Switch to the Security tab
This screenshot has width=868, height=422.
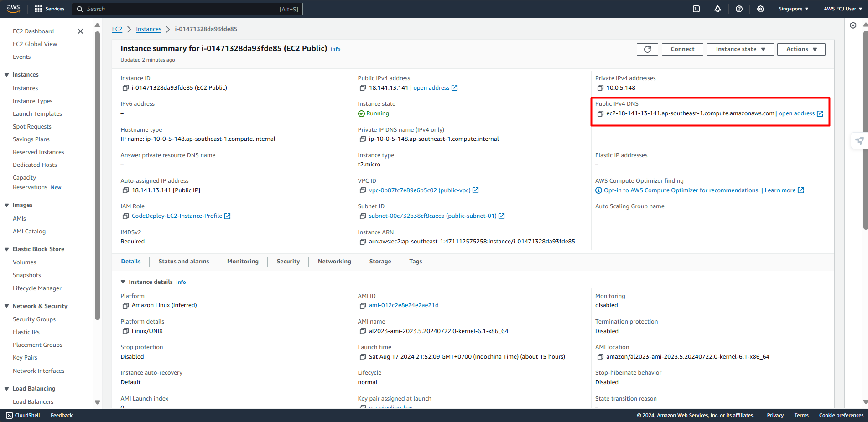(x=288, y=262)
